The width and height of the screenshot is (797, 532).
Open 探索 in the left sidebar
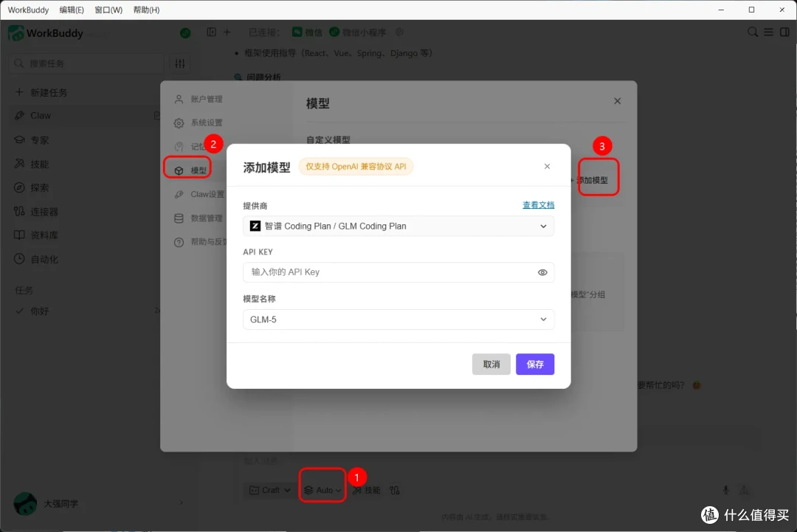(x=32, y=188)
